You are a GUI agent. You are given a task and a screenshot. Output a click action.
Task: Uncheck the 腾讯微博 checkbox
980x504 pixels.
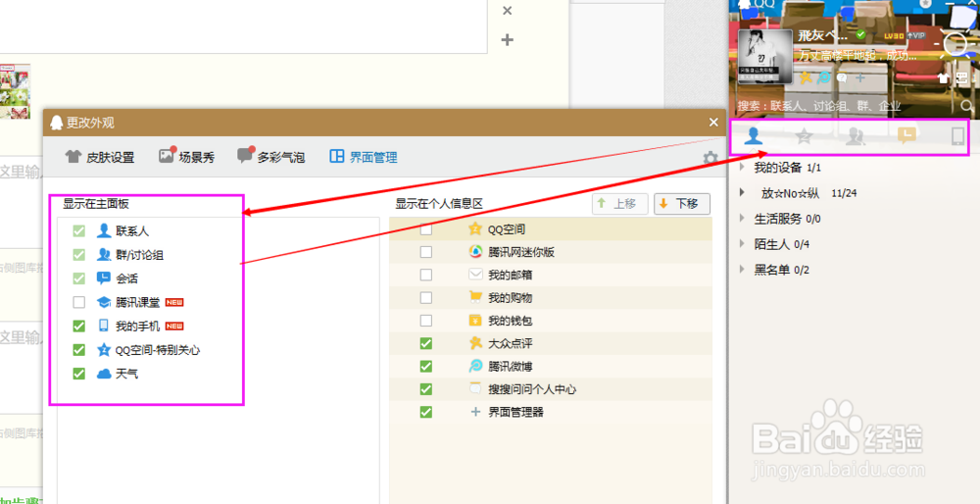[425, 367]
